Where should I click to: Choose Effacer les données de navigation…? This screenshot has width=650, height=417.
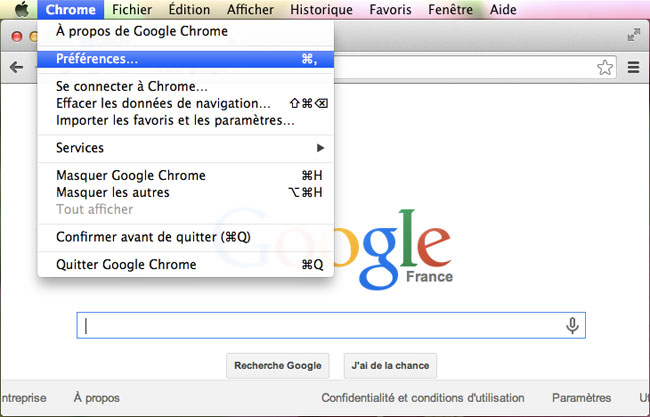[x=185, y=103]
